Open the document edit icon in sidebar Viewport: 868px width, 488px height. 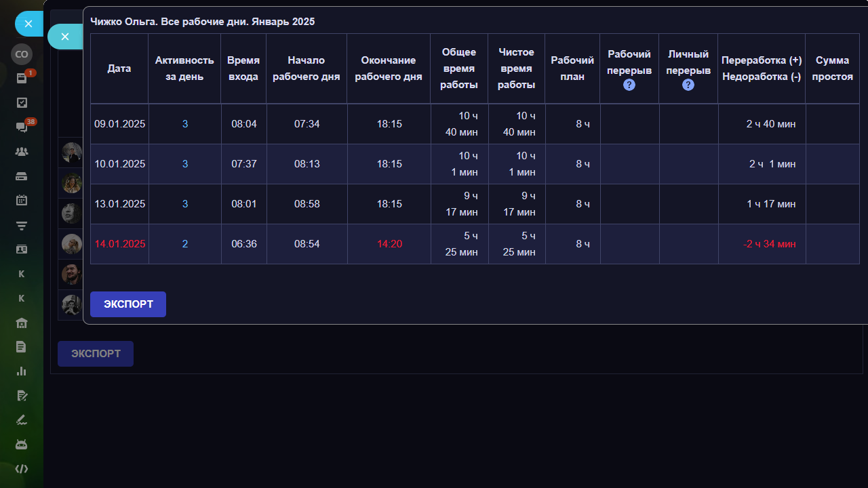tap(22, 396)
